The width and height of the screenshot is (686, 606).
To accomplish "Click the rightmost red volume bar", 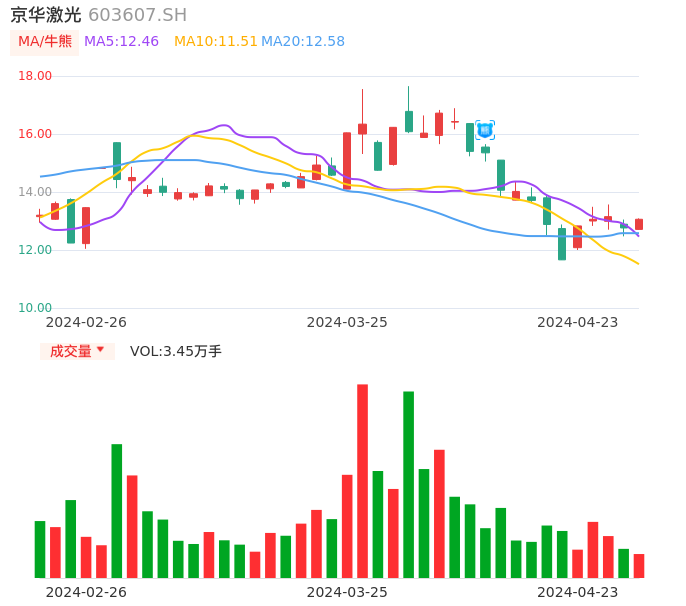I will (639, 566).
